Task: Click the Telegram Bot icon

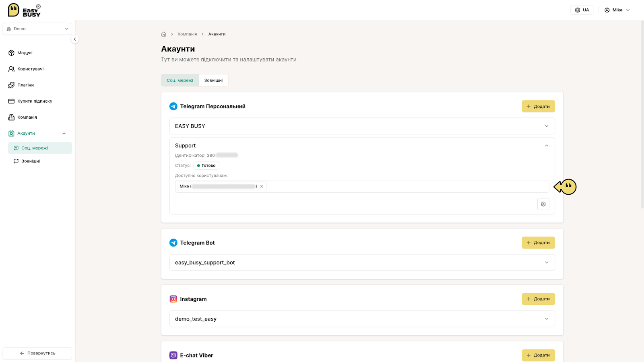Action: [x=173, y=243]
